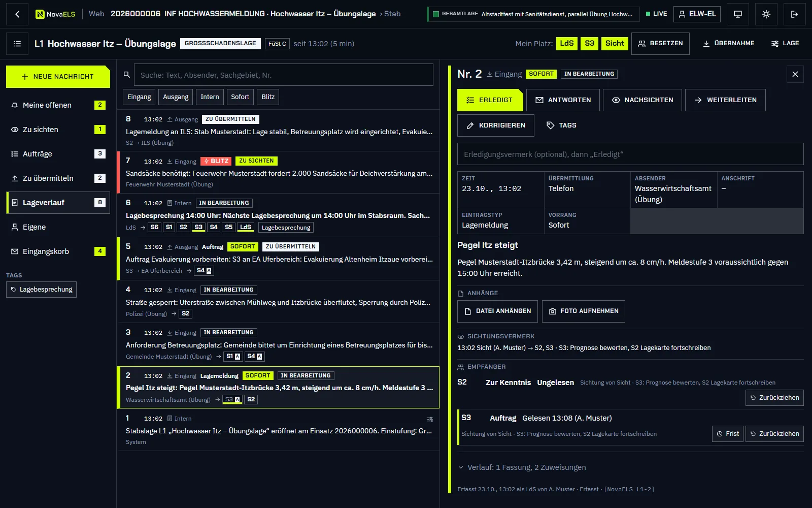
Task: Go back with the top-left arrow
Action: click(17, 14)
